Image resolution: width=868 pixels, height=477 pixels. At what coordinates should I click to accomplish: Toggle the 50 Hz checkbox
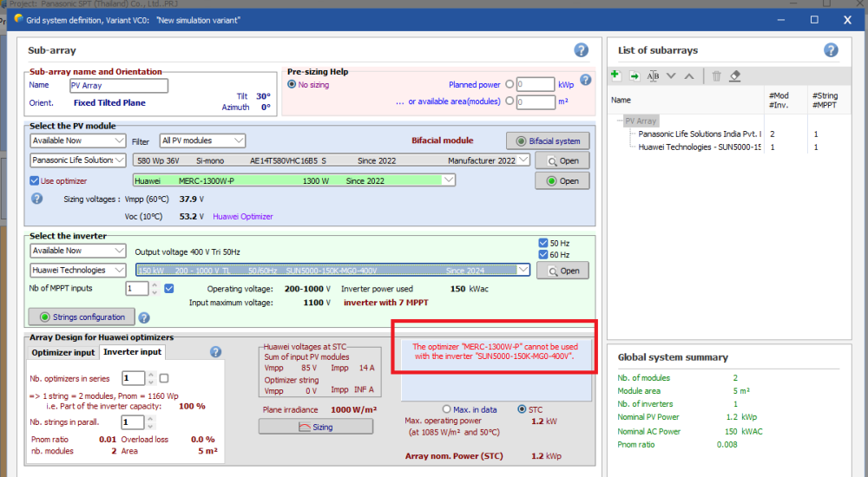coord(543,243)
